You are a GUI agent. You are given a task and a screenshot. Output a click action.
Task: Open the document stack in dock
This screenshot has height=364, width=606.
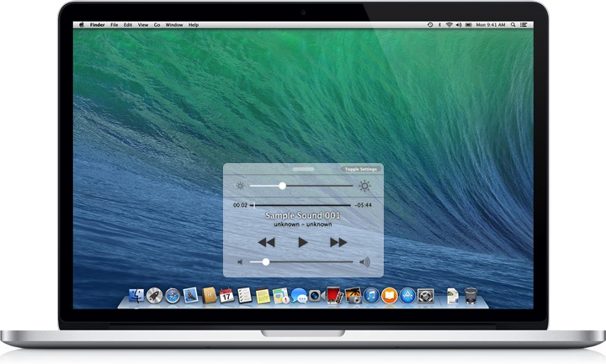452,296
